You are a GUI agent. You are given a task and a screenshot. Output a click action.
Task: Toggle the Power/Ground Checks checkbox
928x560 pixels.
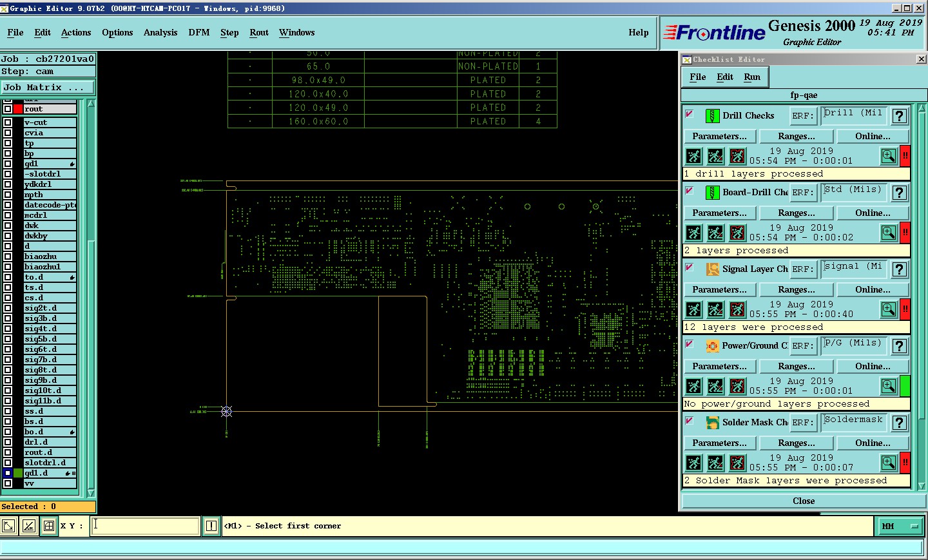tap(690, 344)
